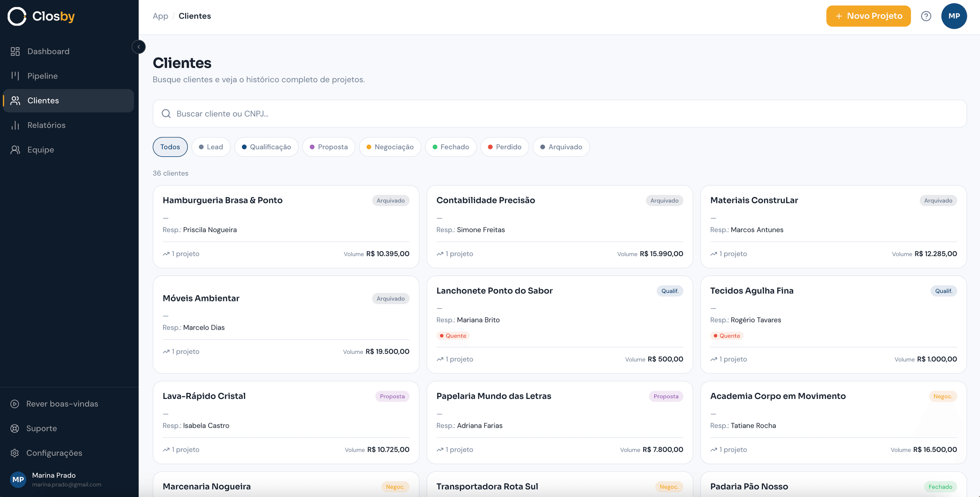Viewport: 980px width, 497px height.
Task: Open Marina Prado account profile
Action: [69, 479]
